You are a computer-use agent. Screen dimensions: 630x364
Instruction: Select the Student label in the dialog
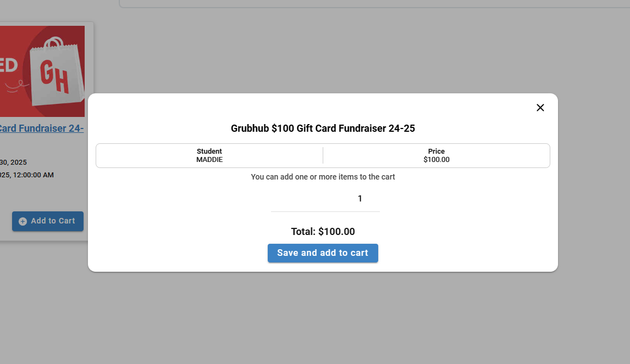pyautogui.click(x=209, y=152)
